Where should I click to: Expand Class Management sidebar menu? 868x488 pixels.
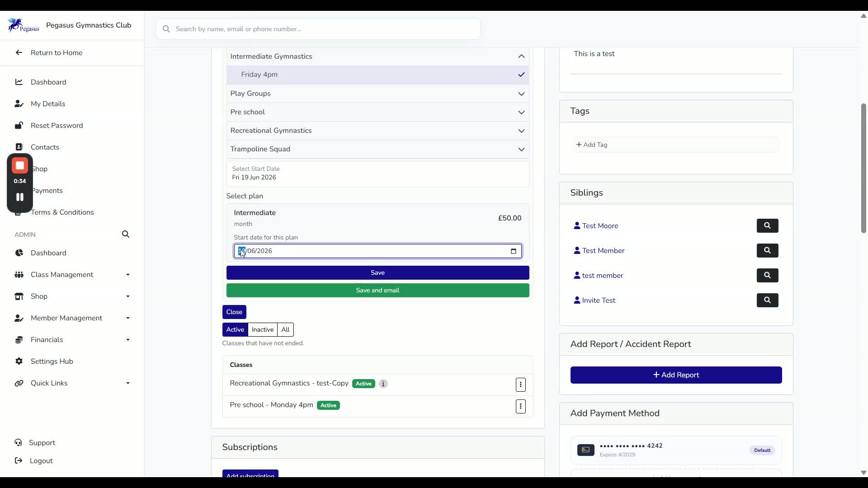(72, 275)
